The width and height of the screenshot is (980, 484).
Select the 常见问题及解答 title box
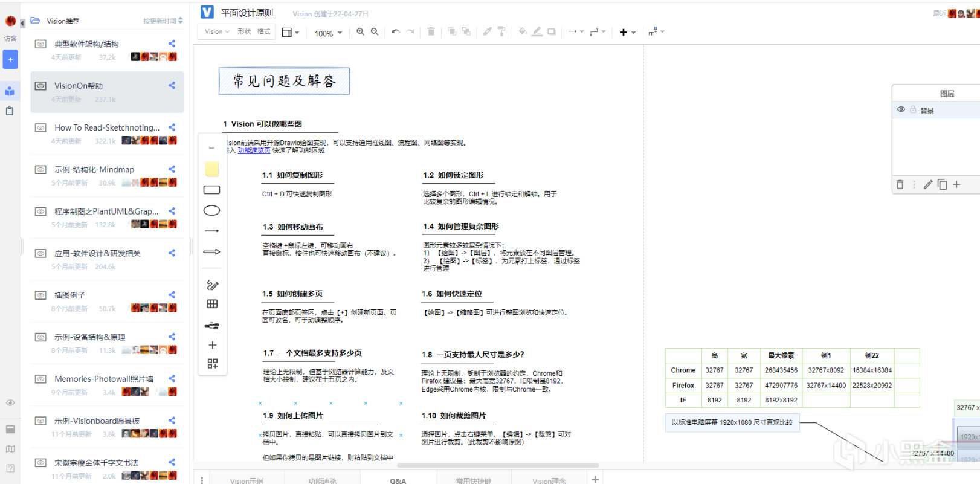pyautogui.click(x=284, y=81)
